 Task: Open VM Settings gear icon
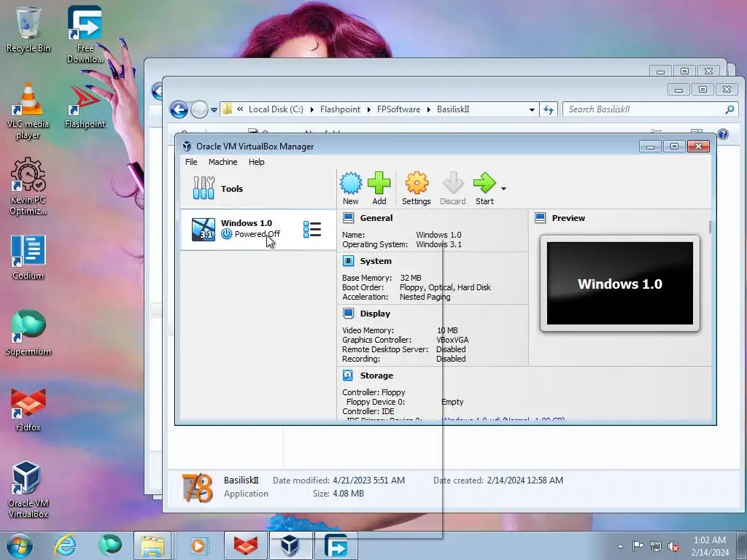coord(417,188)
